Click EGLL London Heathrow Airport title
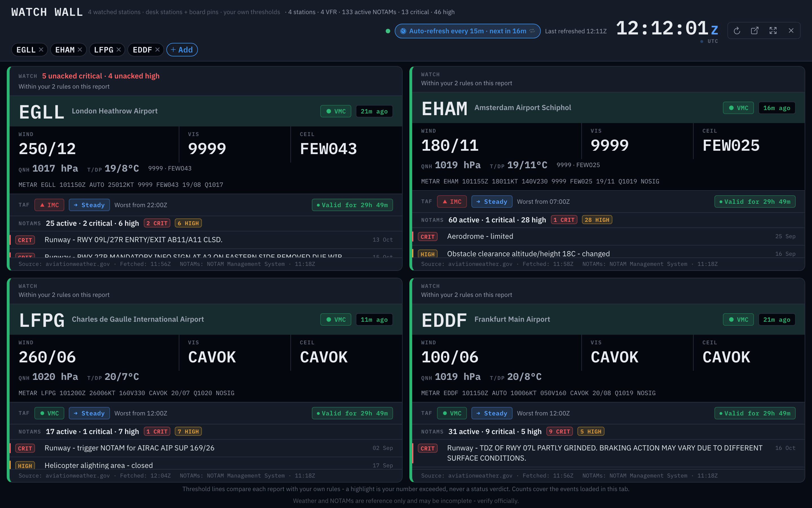 click(115, 111)
